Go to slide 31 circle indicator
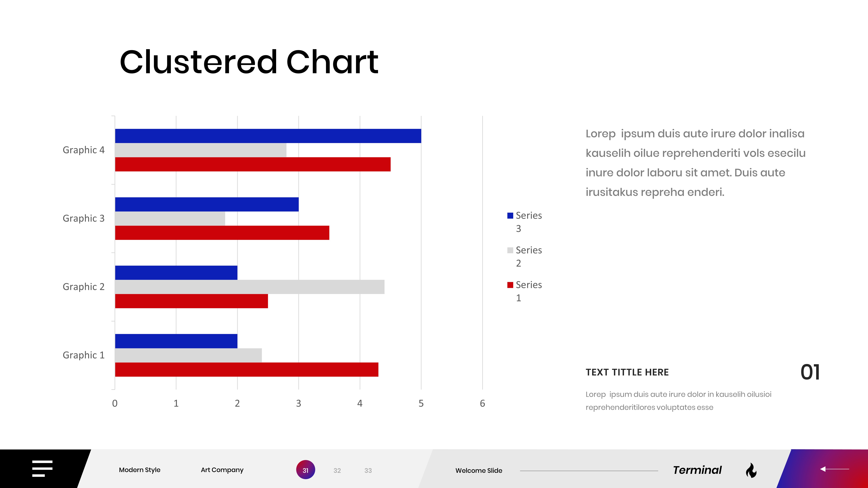 305,470
